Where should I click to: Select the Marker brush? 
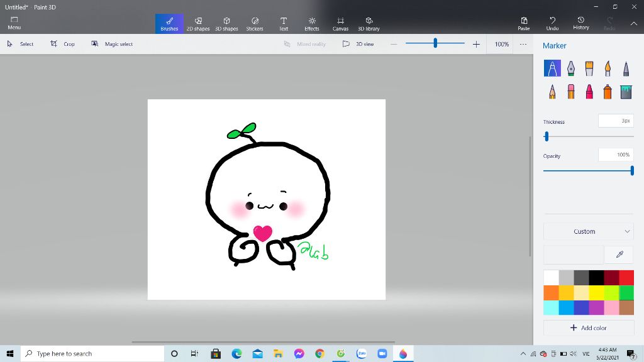[x=552, y=68]
